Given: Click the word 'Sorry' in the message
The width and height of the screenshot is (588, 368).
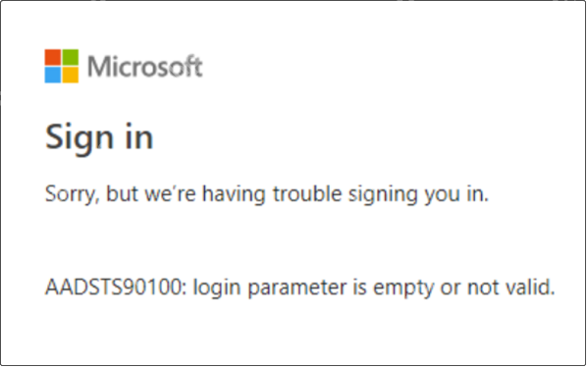Looking at the screenshot, I should (x=72, y=194).
